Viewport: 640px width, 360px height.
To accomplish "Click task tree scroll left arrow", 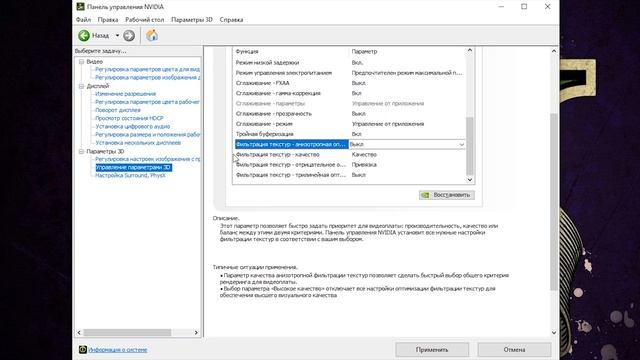I will (79, 333).
